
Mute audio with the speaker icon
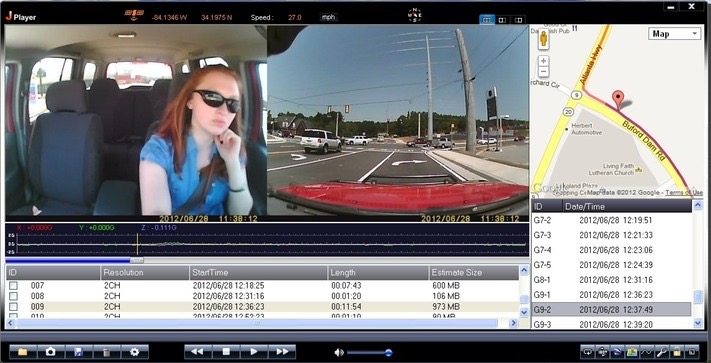click(339, 352)
